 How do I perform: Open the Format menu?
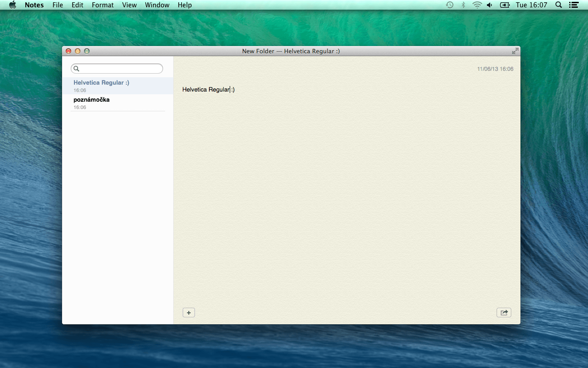point(103,5)
